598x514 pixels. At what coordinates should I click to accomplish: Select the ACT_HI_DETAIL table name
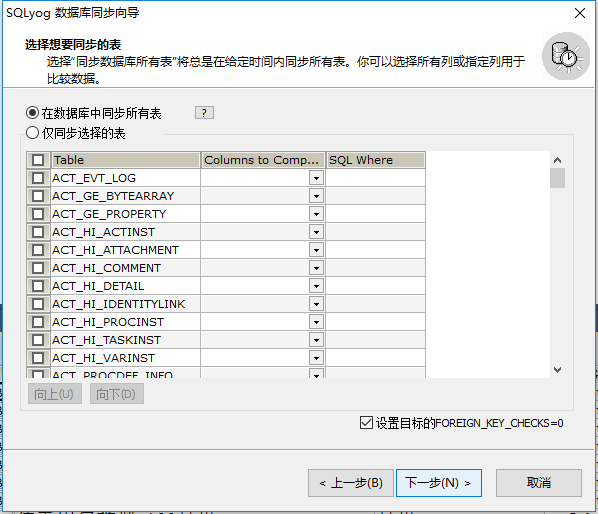tap(98, 286)
